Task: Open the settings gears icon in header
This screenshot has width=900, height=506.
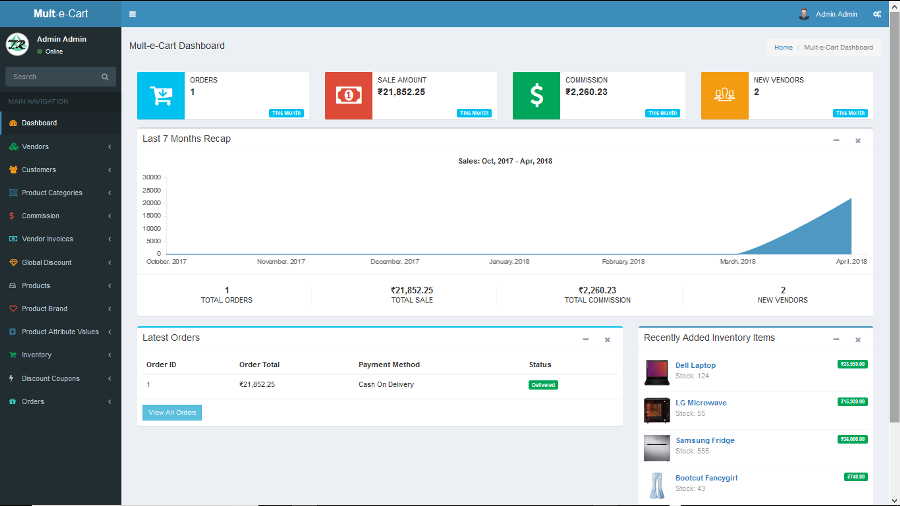Action: click(877, 14)
